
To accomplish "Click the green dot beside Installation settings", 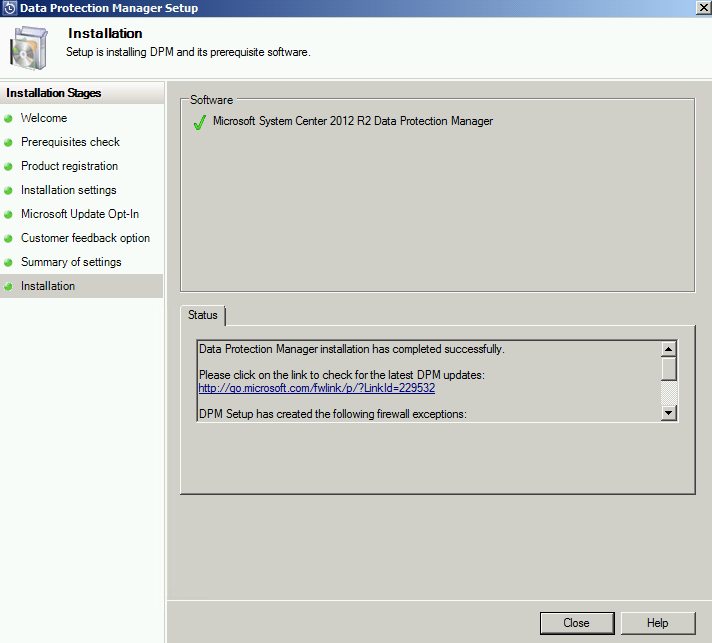I will point(8,191).
